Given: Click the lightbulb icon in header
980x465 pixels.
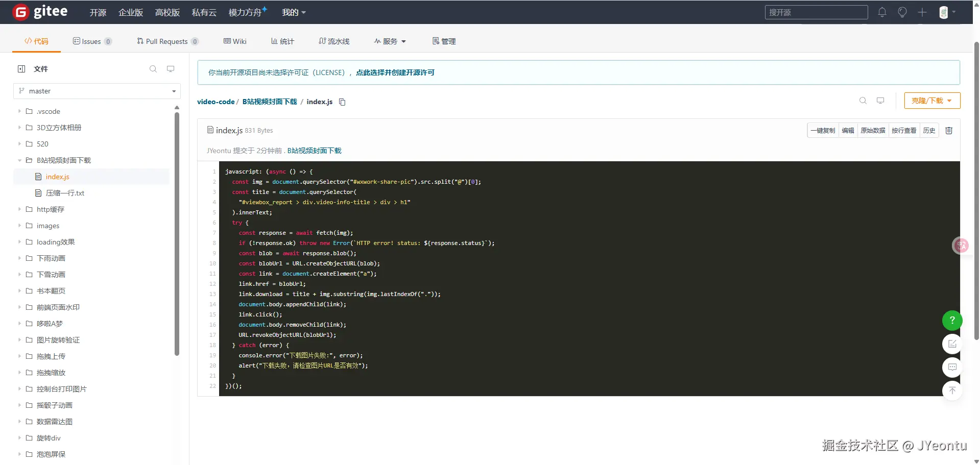Looking at the screenshot, I should [x=902, y=12].
